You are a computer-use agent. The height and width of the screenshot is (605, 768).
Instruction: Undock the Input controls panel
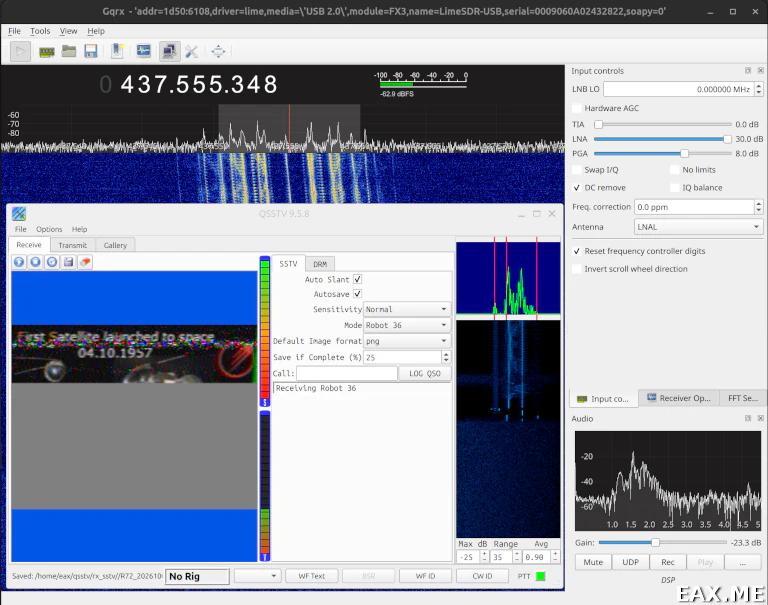click(x=748, y=71)
